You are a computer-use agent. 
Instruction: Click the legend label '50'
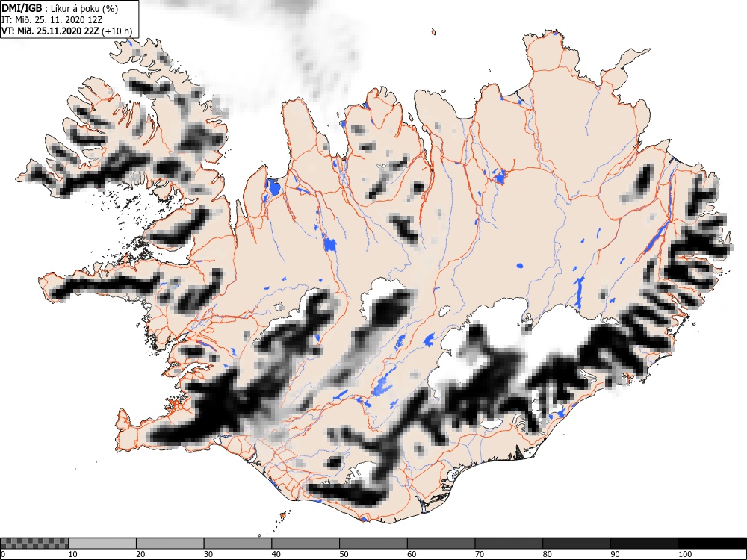344,554
